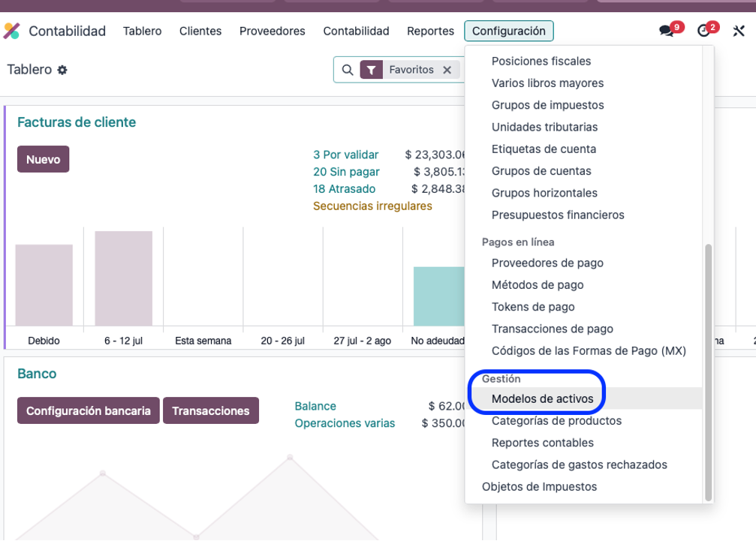
Task: Open the Tablero settings gear icon
Action: coord(62,70)
